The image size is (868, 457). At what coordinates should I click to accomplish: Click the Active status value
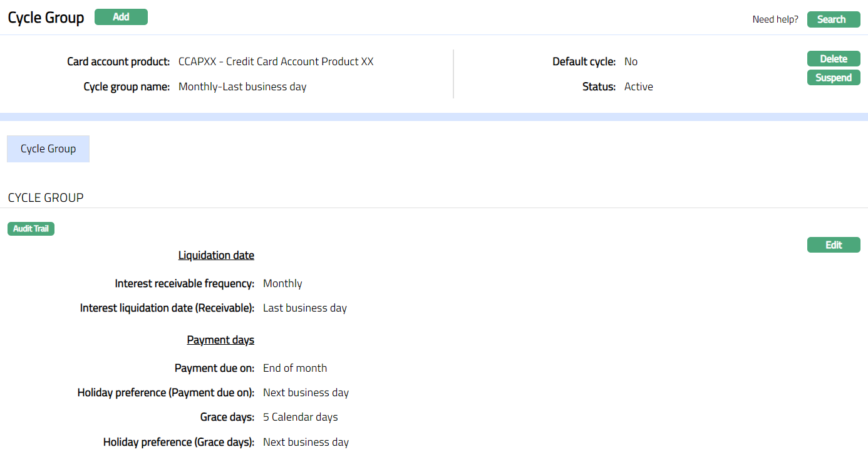638,87
